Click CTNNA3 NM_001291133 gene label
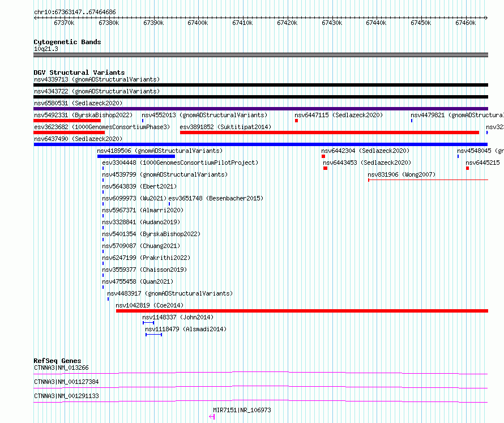The width and height of the screenshot is (504, 423). pyautogui.click(x=66, y=396)
